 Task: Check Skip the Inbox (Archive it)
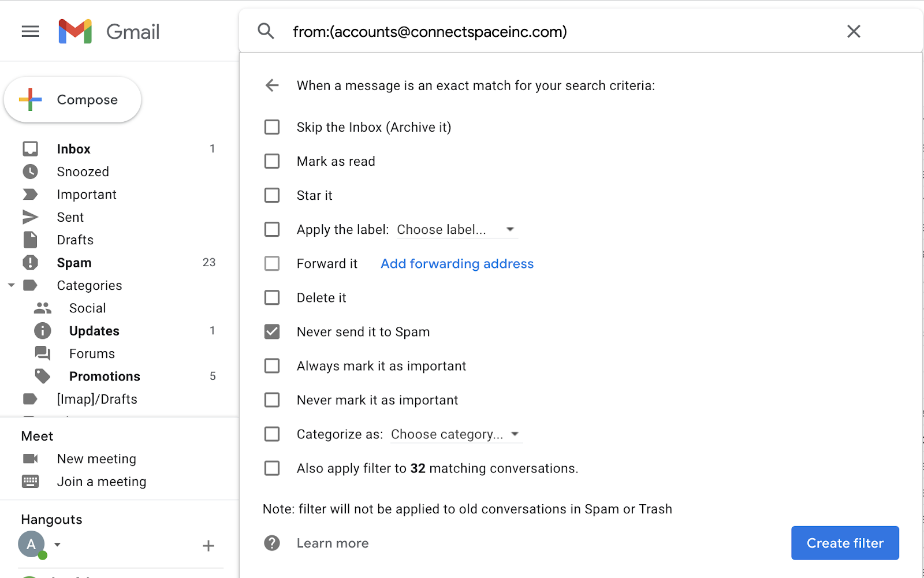(272, 127)
